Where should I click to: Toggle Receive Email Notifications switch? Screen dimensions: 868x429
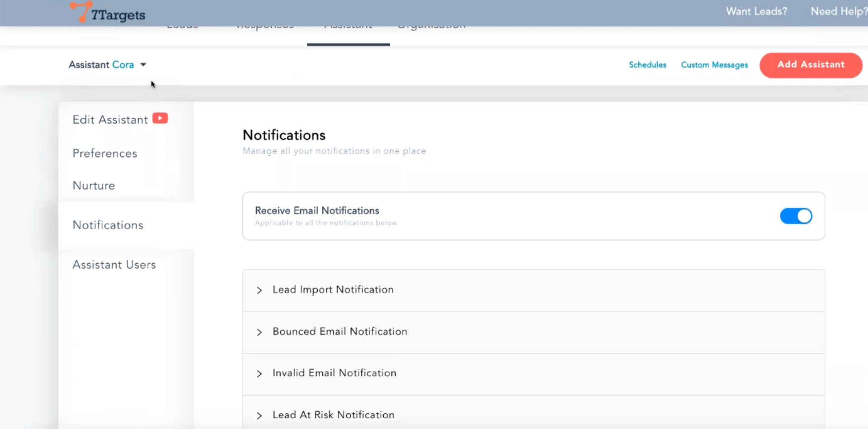point(796,216)
